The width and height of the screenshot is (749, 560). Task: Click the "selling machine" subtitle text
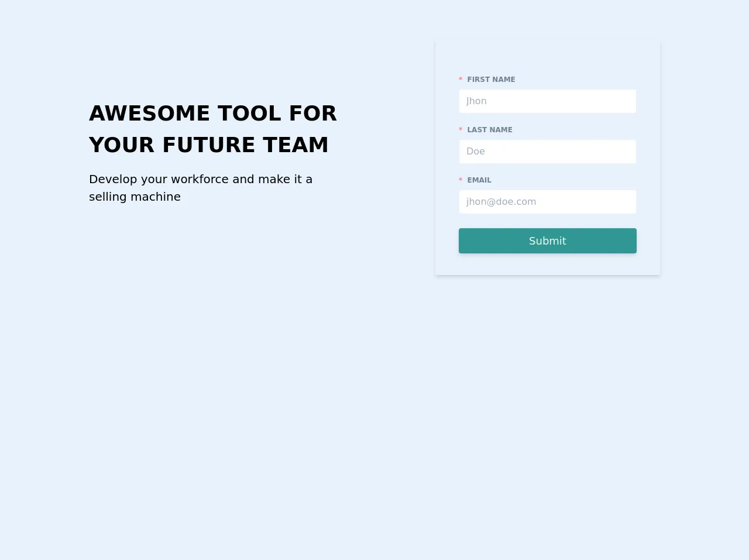(135, 197)
